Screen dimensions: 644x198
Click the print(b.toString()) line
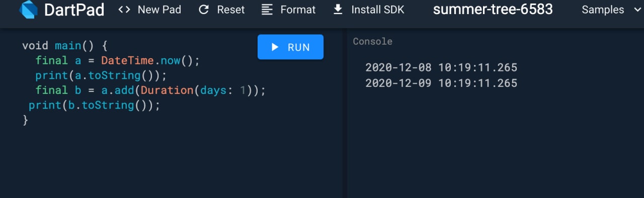[94, 106]
